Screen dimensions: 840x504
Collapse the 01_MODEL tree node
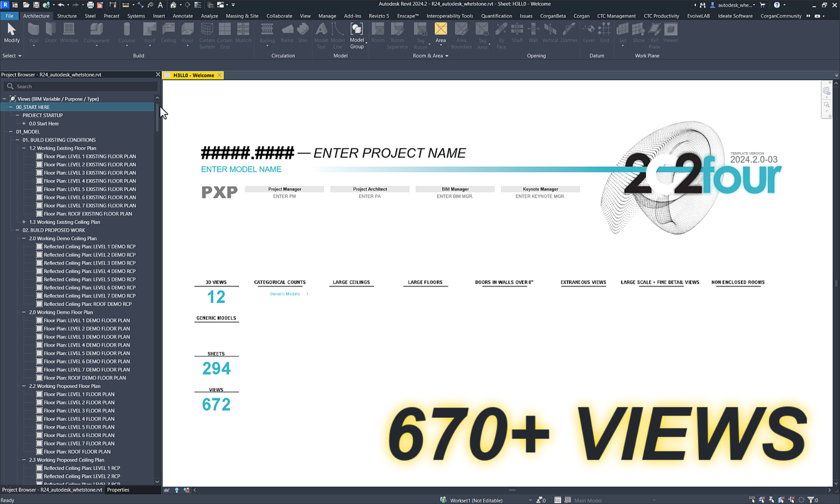[11, 132]
